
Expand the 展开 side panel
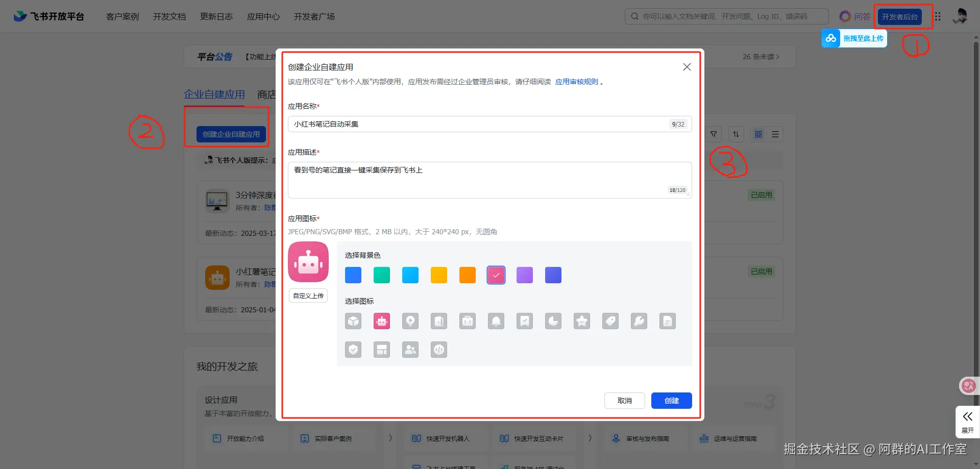967,422
